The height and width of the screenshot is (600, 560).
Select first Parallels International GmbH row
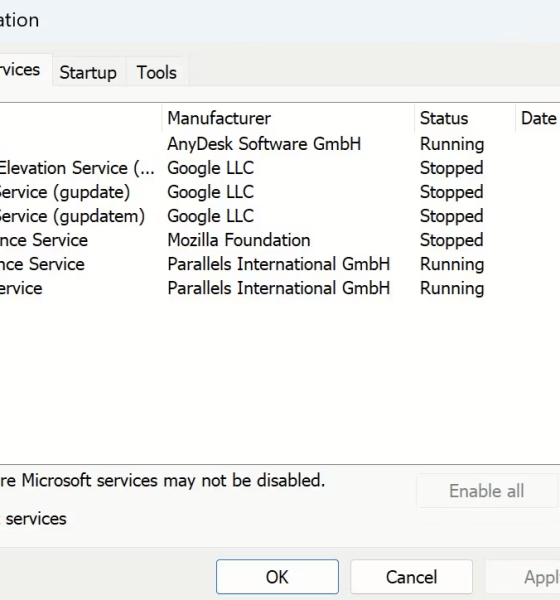tap(280, 264)
